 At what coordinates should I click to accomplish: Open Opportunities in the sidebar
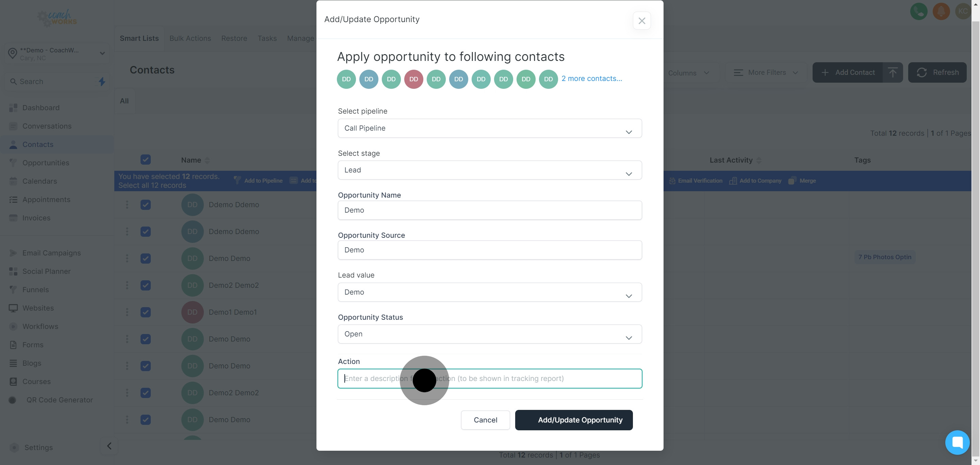[46, 163]
